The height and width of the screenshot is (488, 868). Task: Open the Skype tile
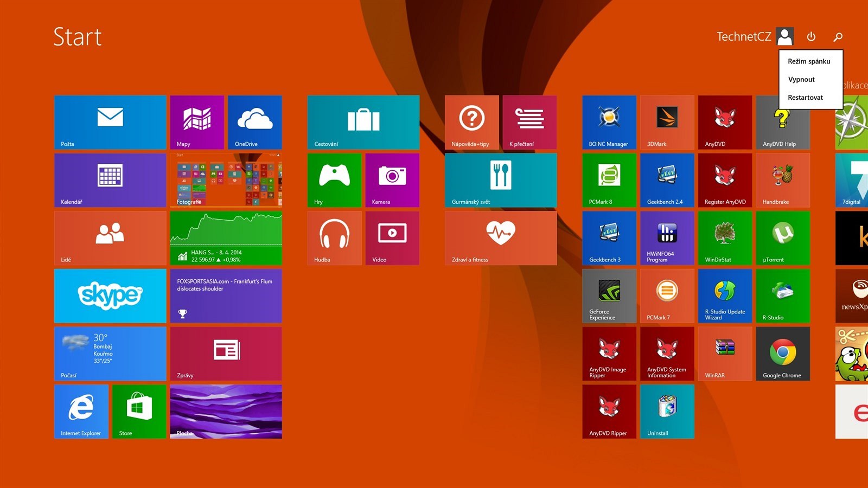(110, 296)
